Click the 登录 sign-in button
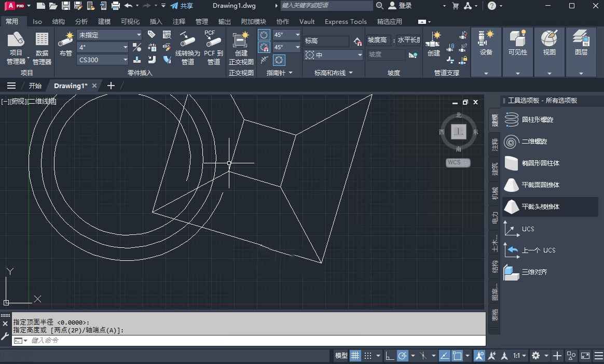Screen dimensions: 604x364 click(x=400, y=6)
